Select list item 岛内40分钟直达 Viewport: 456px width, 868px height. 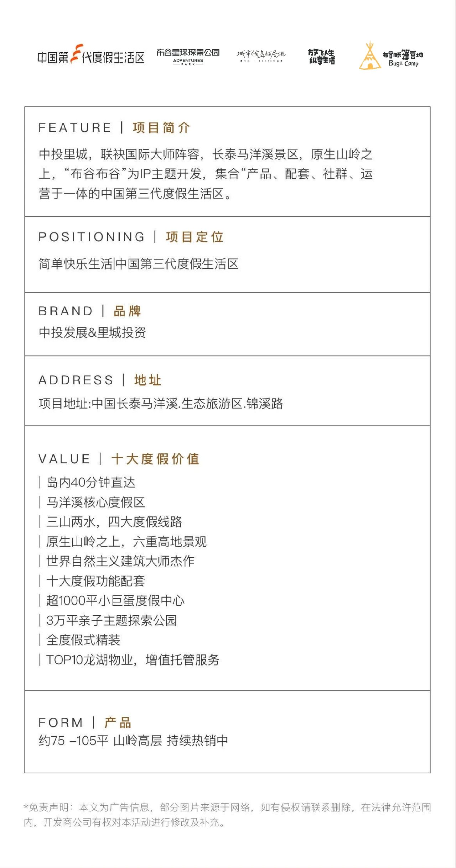(x=87, y=482)
